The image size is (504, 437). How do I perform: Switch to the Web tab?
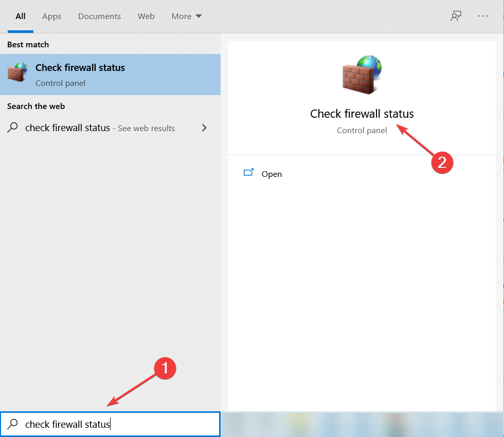(146, 16)
